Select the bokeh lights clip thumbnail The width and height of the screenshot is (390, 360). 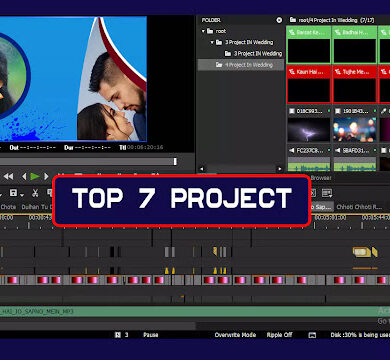click(355, 129)
